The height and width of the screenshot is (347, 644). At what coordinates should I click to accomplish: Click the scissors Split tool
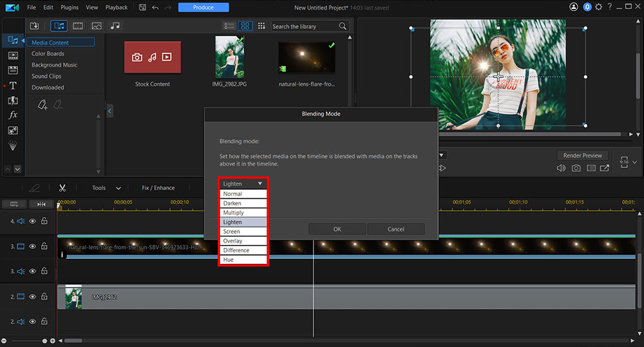tap(62, 188)
